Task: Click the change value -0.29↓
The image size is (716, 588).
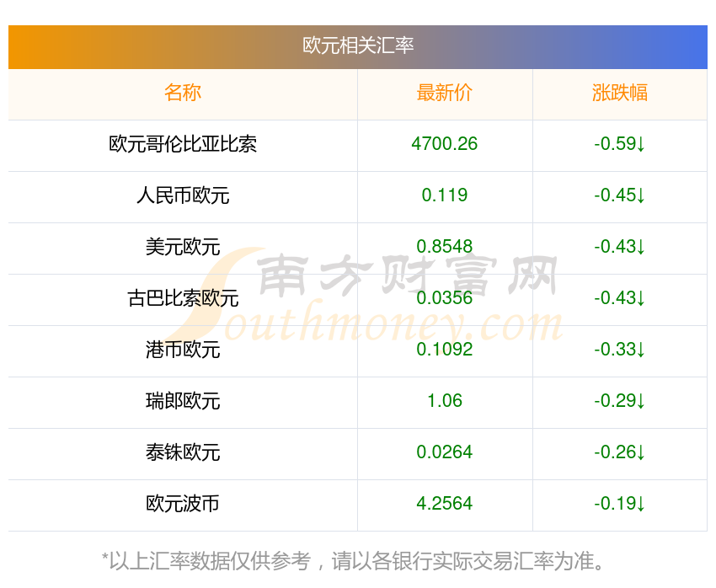Action: [x=620, y=401]
